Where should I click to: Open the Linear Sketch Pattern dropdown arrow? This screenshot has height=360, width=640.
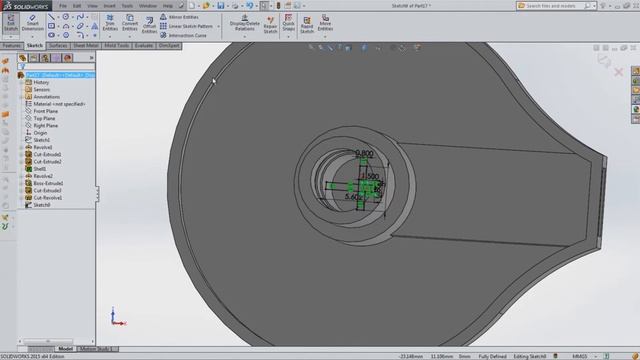[x=218, y=27]
